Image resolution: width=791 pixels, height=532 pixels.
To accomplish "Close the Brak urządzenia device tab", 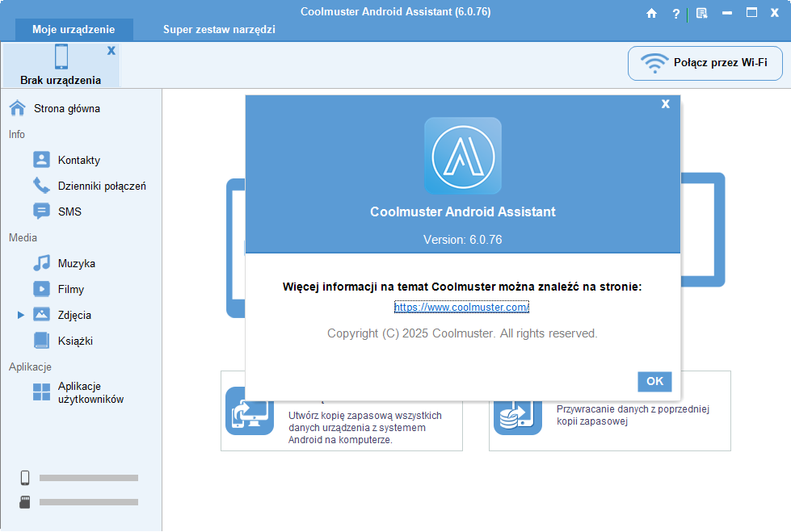I will pos(111,50).
